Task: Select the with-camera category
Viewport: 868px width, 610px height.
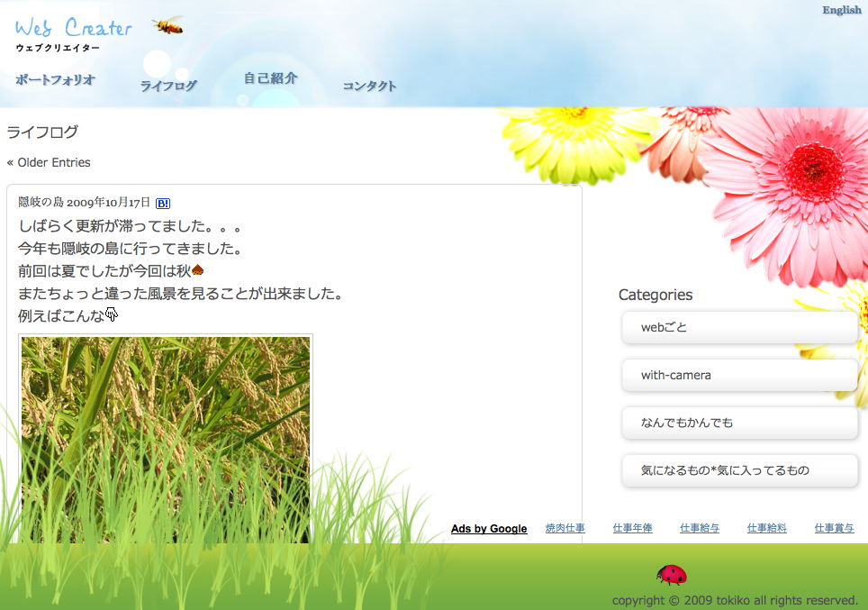Action: tap(739, 375)
